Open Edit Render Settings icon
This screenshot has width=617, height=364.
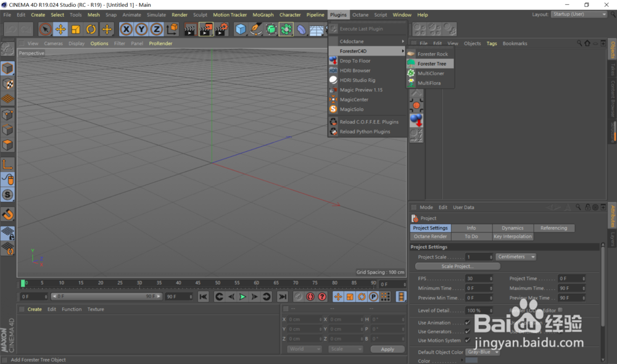(x=221, y=29)
